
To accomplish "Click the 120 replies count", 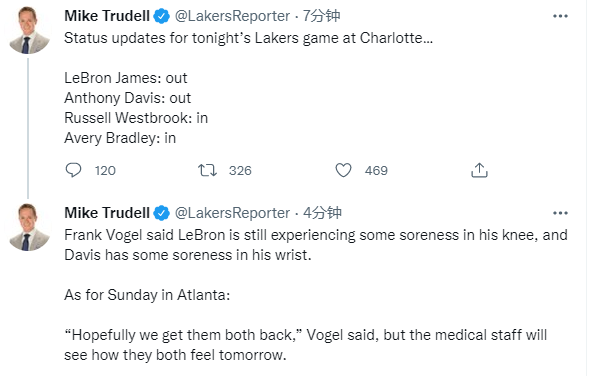I will point(105,171).
